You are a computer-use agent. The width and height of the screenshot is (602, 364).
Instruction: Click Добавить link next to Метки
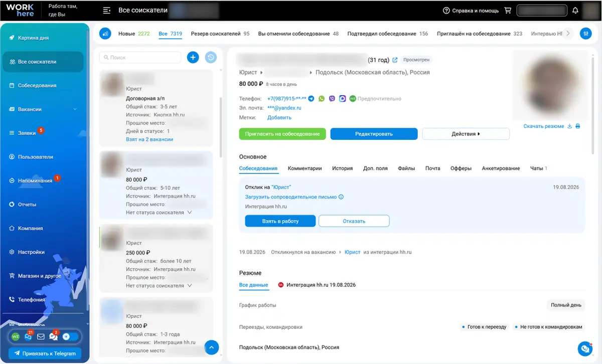pyautogui.click(x=279, y=117)
